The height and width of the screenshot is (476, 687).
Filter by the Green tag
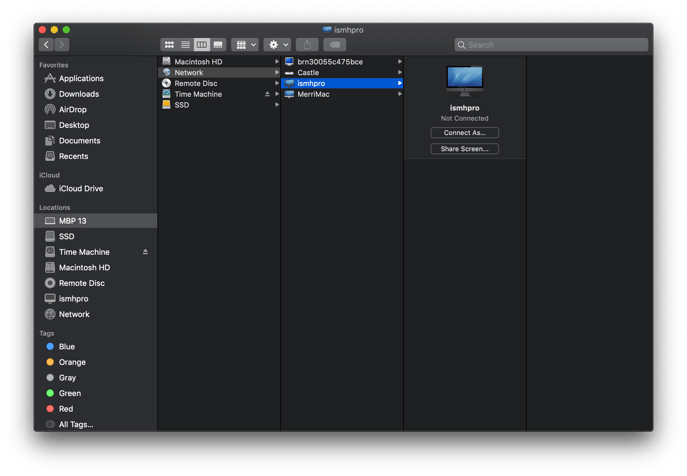95,393
